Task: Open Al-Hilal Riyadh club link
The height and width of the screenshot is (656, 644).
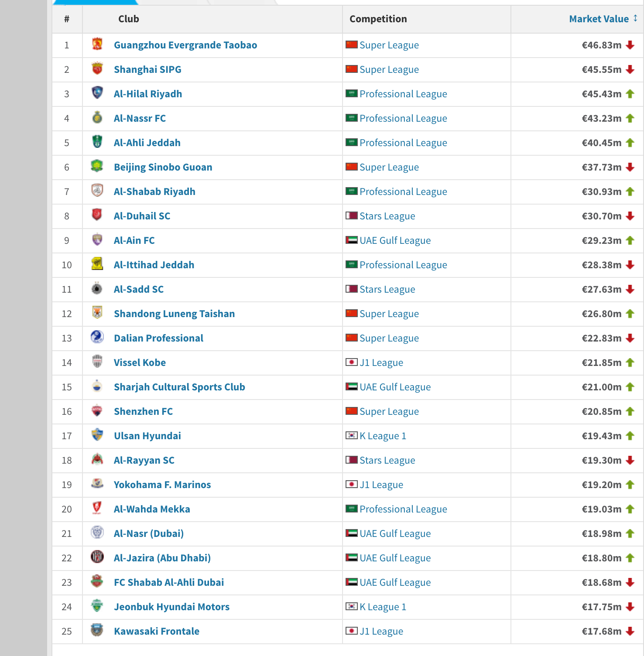Action: tap(148, 94)
